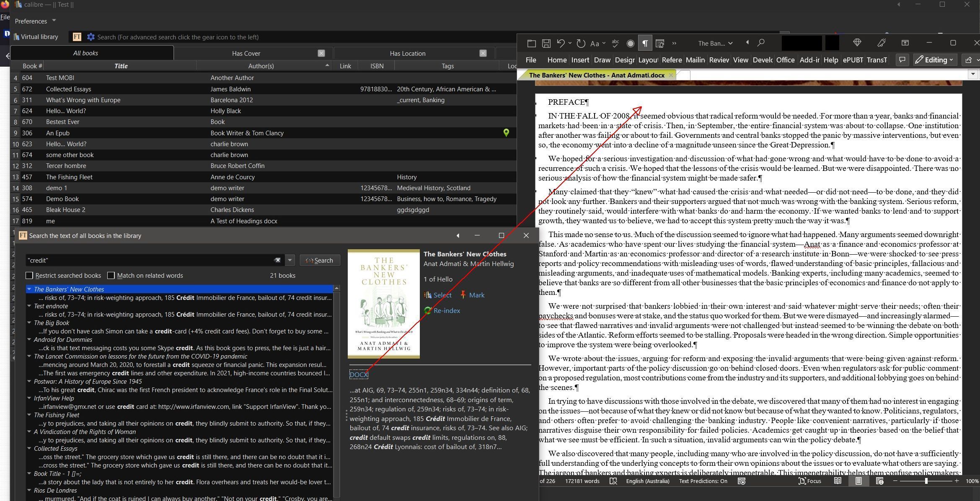The height and width of the screenshot is (501, 980).
Task: Tick Match on related words checkbox
Action: pos(111,275)
